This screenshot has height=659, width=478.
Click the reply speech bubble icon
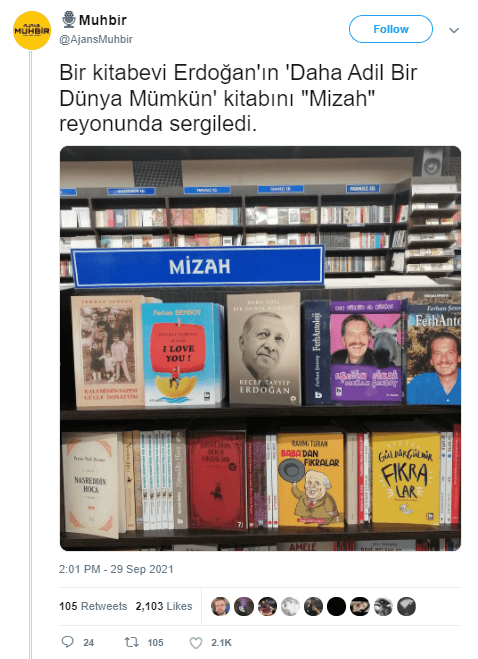(x=67, y=642)
